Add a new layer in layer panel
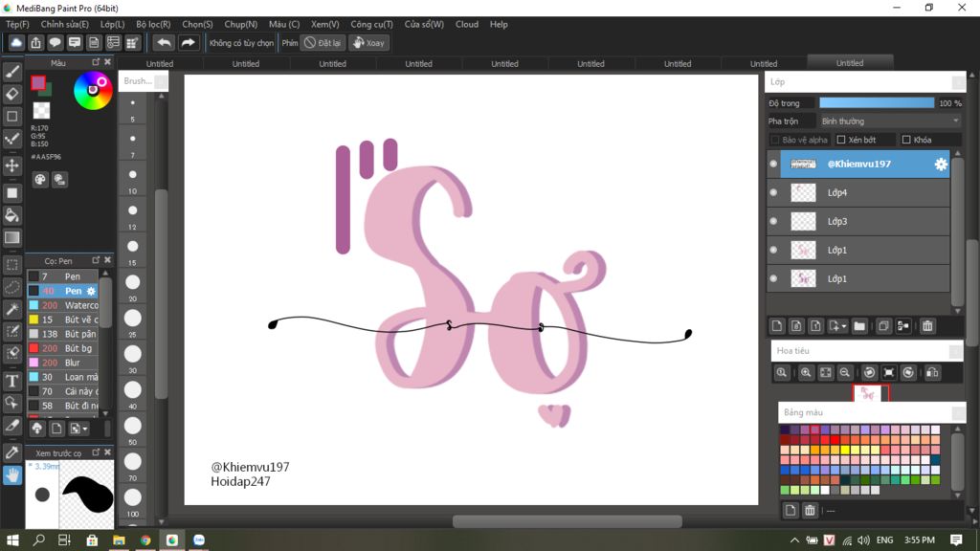 click(777, 326)
